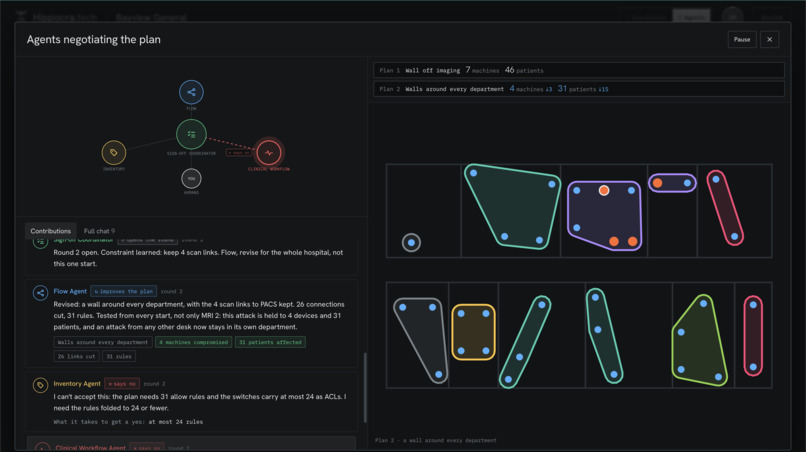The width and height of the screenshot is (806, 452).
Task: Click the 'Walls around every department' chip
Action: click(103, 342)
